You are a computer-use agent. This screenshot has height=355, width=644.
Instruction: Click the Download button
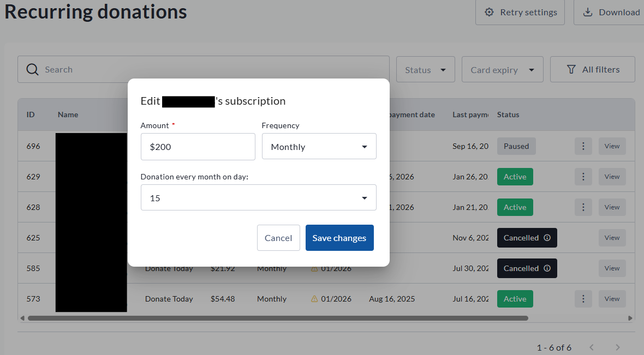(611, 13)
